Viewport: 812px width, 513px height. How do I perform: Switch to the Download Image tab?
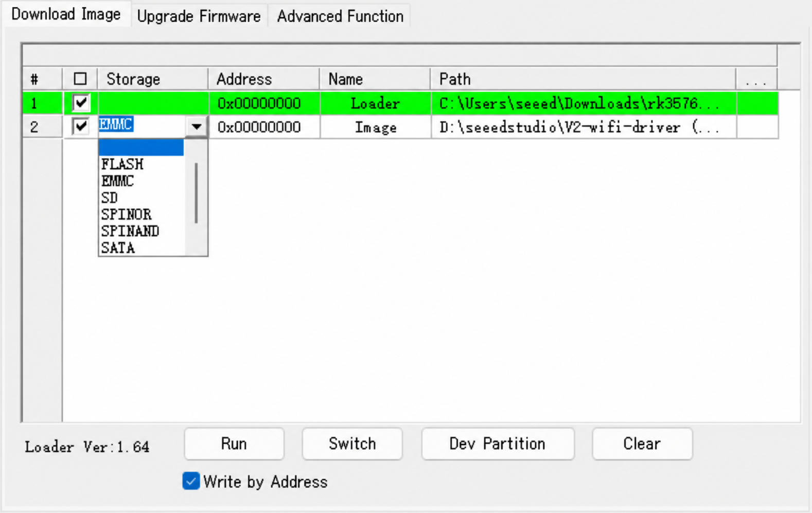click(x=66, y=14)
